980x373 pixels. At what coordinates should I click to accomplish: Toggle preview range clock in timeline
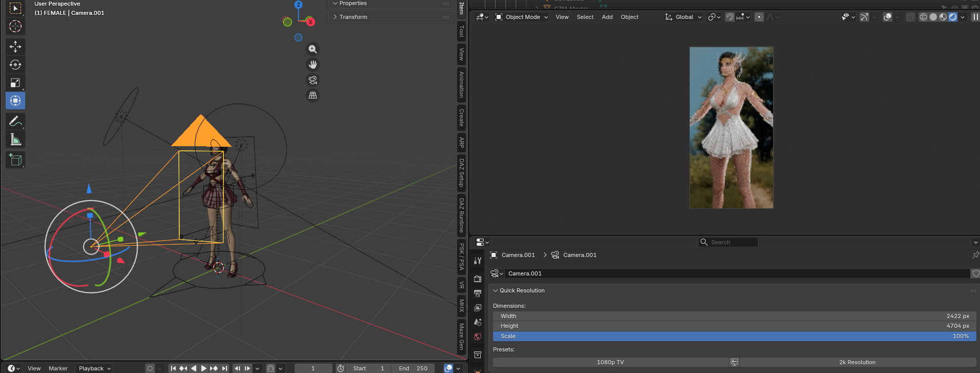341,368
